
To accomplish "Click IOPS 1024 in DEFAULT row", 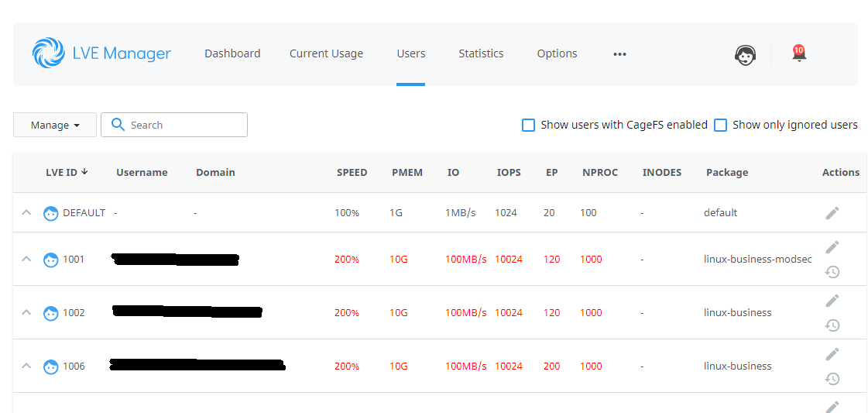I will tap(506, 212).
